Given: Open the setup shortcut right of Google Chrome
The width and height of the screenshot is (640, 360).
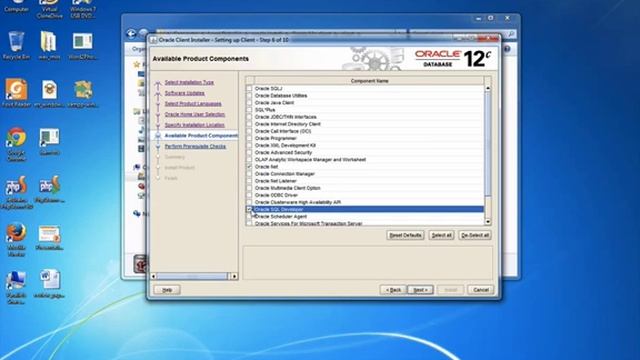Looking at the screenshot, I should click(x=49, y=141).
